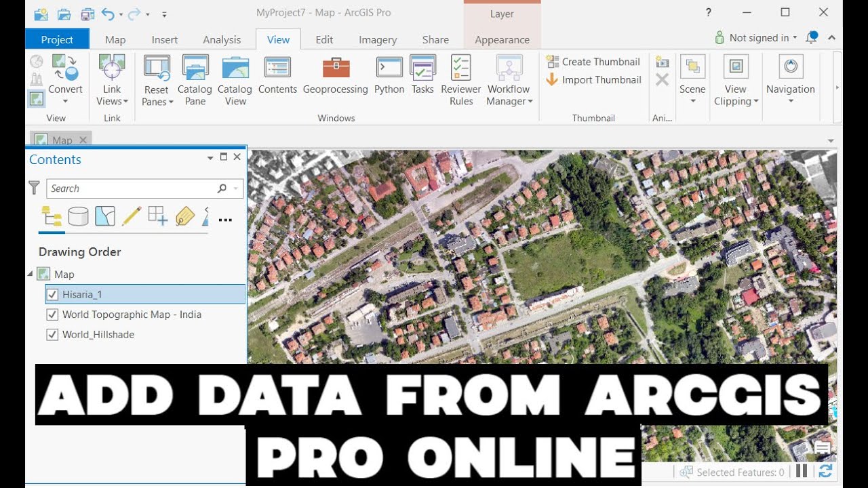Click Create Thumbnail button
Viewport: 868px width, 488px height.
tap(593, 62)
